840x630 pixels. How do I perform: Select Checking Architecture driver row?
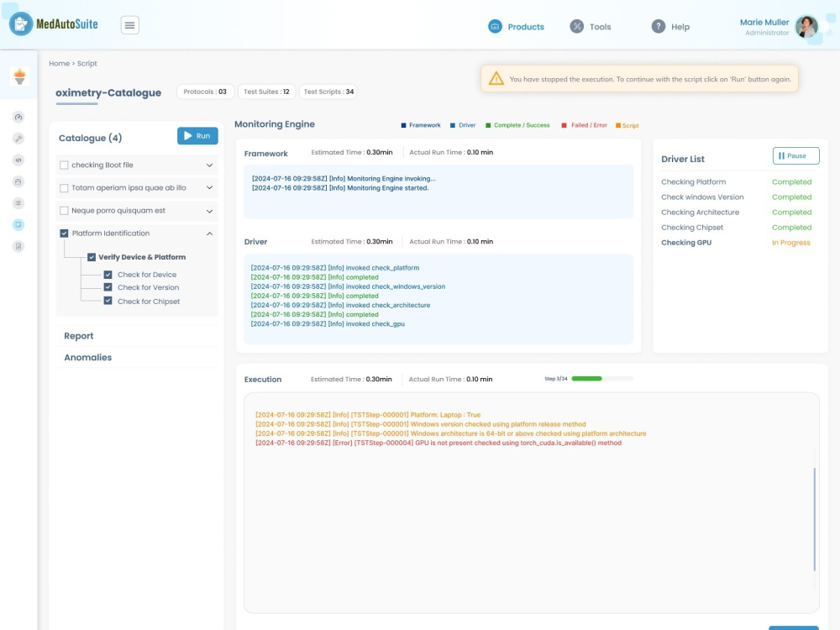(736, 213)
